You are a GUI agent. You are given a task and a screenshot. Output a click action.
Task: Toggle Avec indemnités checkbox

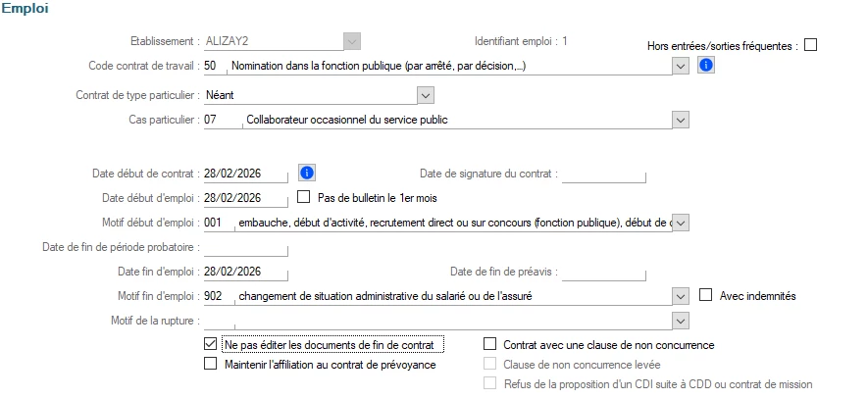point(705,295)
